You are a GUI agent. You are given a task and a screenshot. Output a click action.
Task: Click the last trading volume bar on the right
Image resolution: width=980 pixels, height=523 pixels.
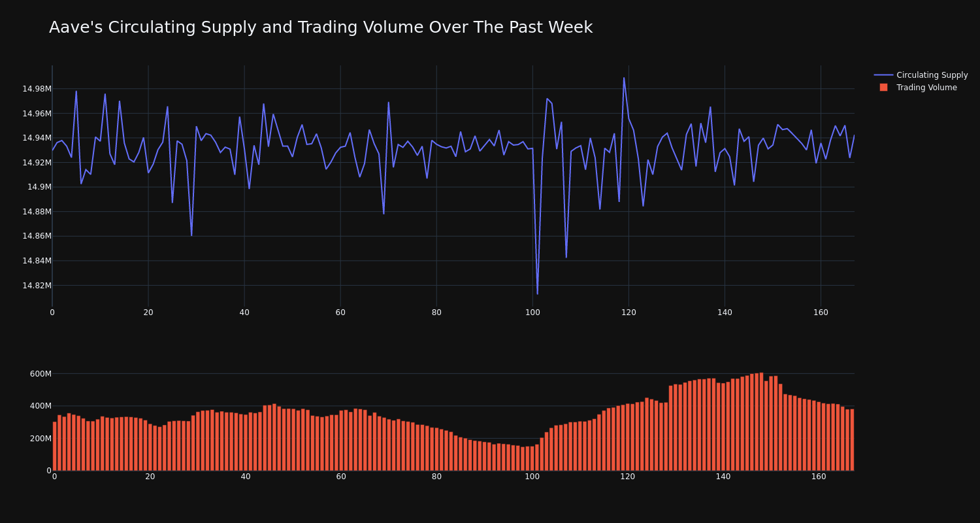click(852, 440)
